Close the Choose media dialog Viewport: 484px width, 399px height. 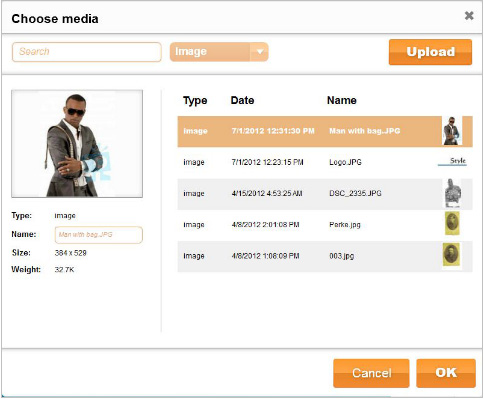point(469,16)
